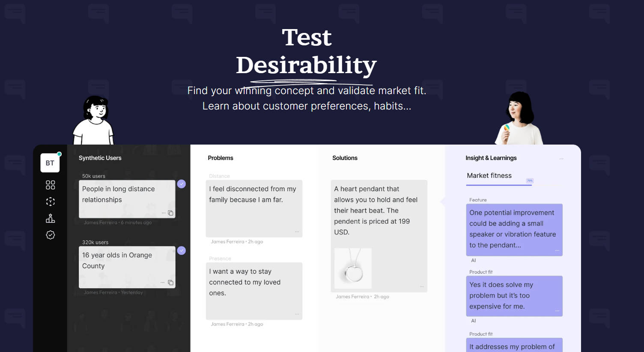Open the speaker or vibration feature insight card

[x=514, y=229]
